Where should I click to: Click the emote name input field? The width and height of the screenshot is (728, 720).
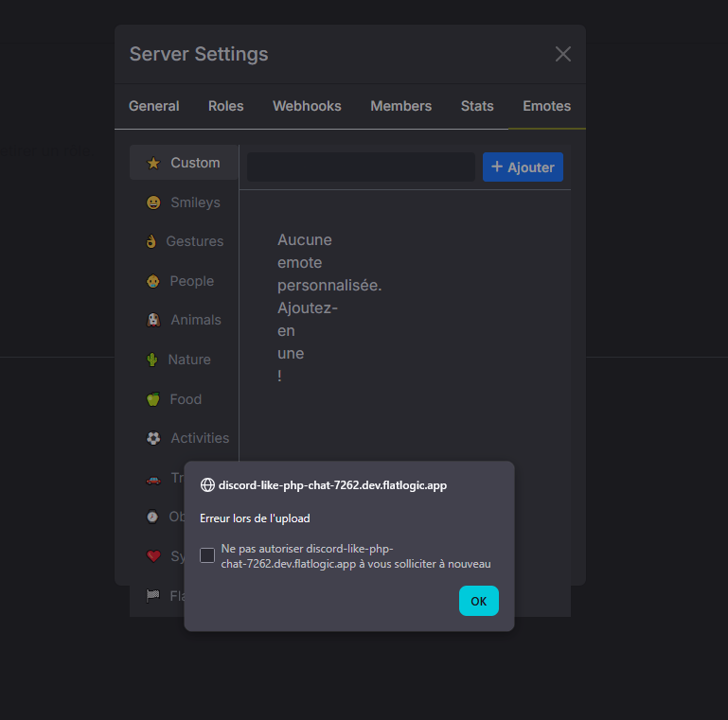[361, 167]
